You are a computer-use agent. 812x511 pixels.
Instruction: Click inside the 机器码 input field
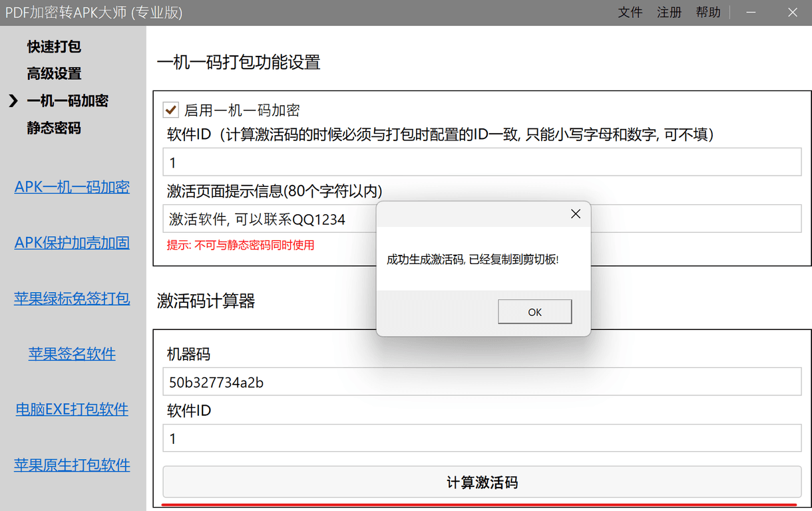pyautogui.click(x=483, y=382)
